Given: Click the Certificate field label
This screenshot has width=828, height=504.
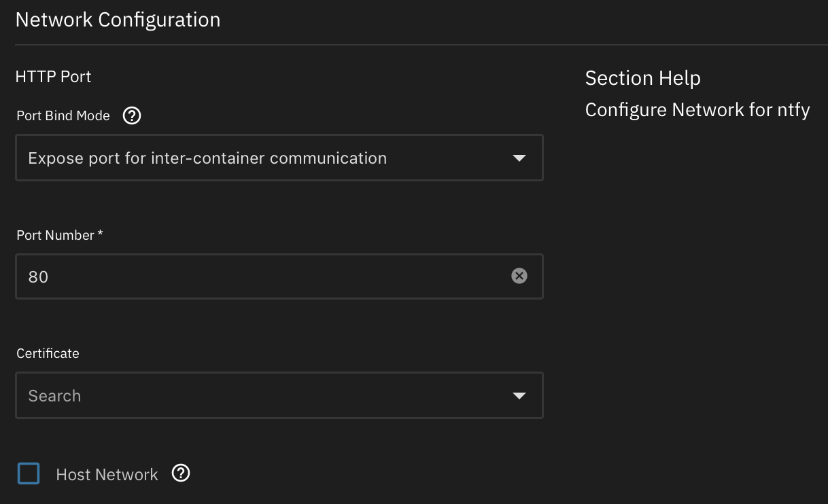Looking at the screenshot, I should pos(48,354).
